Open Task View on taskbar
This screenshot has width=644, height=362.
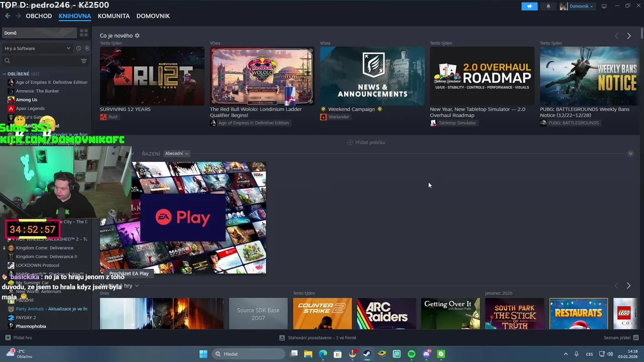[x=294, y=354]
